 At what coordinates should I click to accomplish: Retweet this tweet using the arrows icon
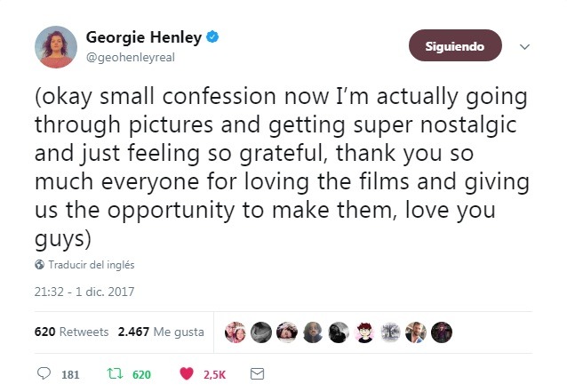coord(115,374)
